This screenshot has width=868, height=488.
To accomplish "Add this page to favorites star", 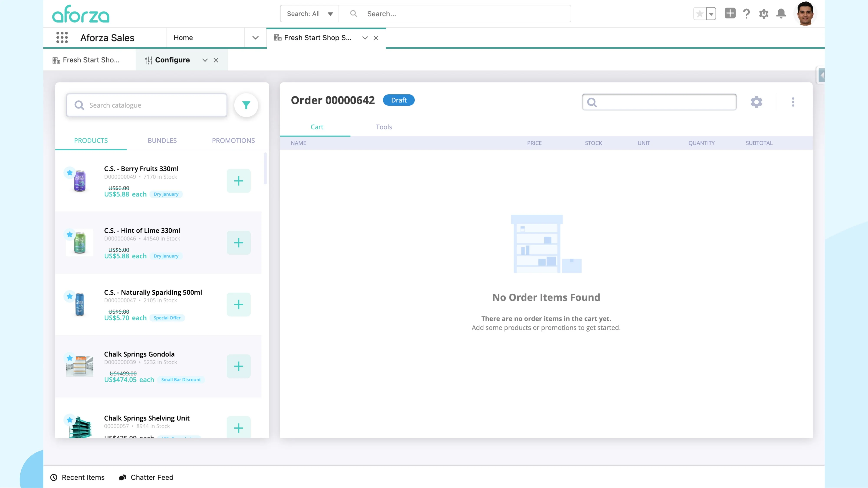I will [700, 14].
